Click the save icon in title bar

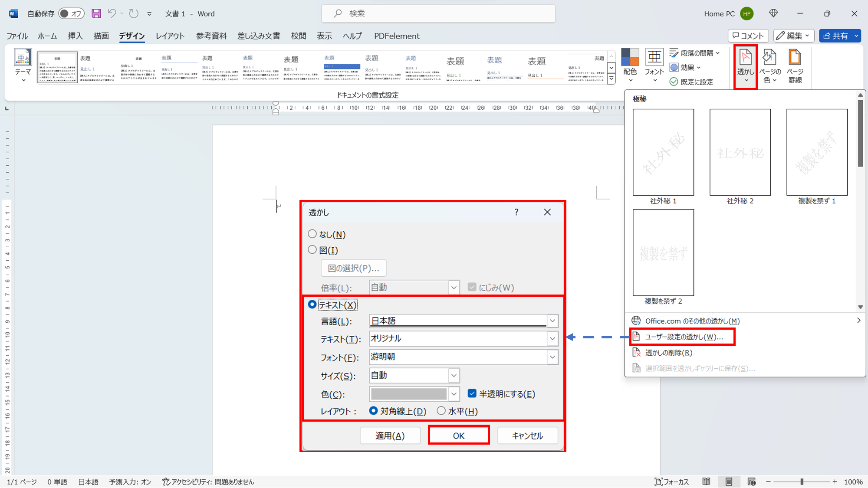[x=96, y=13]
